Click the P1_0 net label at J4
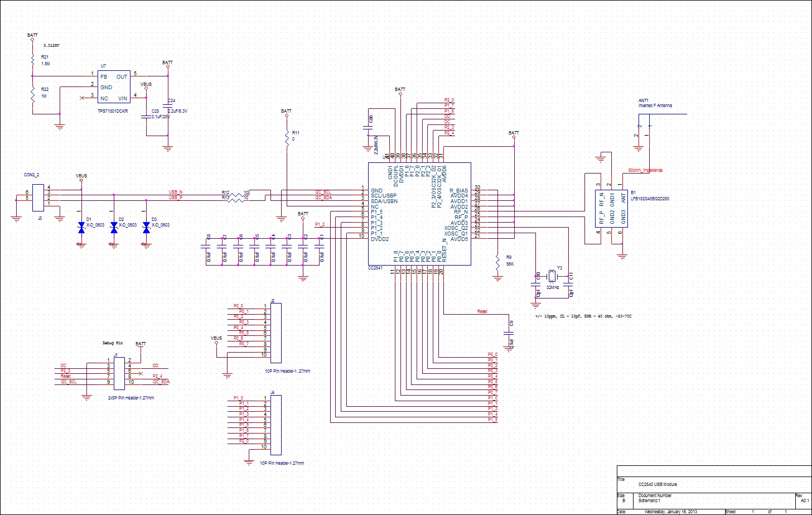 click(239, 398)
